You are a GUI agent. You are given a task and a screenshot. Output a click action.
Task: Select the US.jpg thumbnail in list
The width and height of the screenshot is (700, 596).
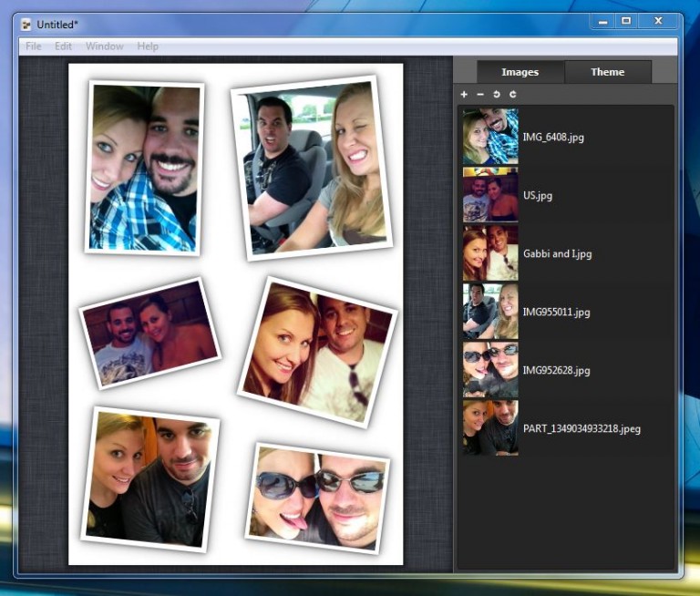[x=490, y=195]
